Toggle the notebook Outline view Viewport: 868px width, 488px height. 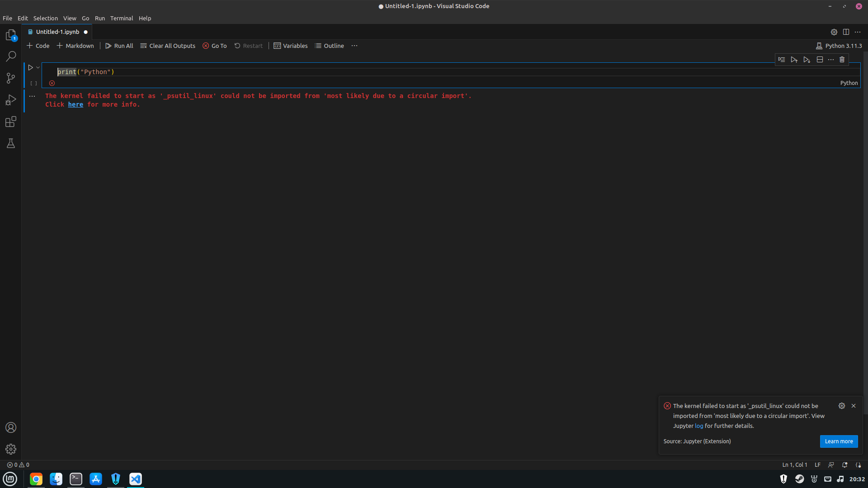tap(330, 46)
